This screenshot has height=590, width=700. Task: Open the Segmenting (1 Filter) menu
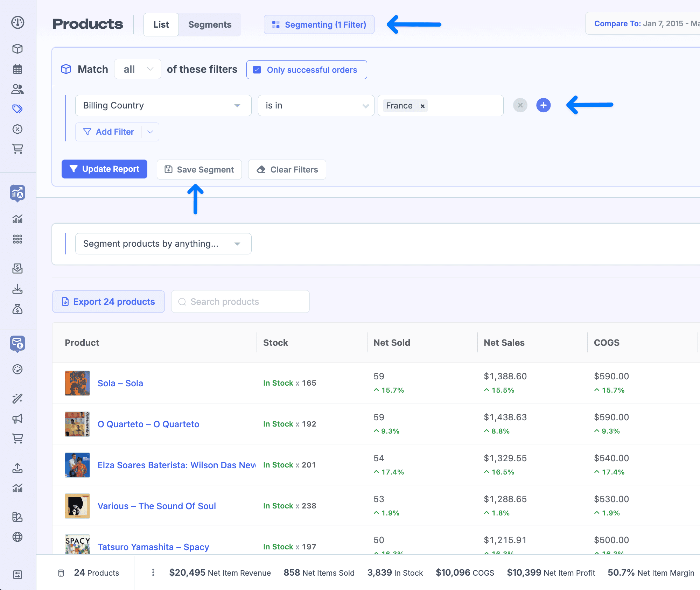coord(319,24)
